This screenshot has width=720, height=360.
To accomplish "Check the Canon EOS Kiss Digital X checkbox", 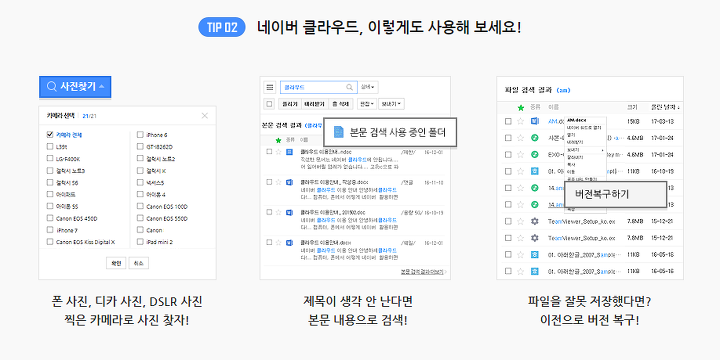I will [x=50, y=242].
